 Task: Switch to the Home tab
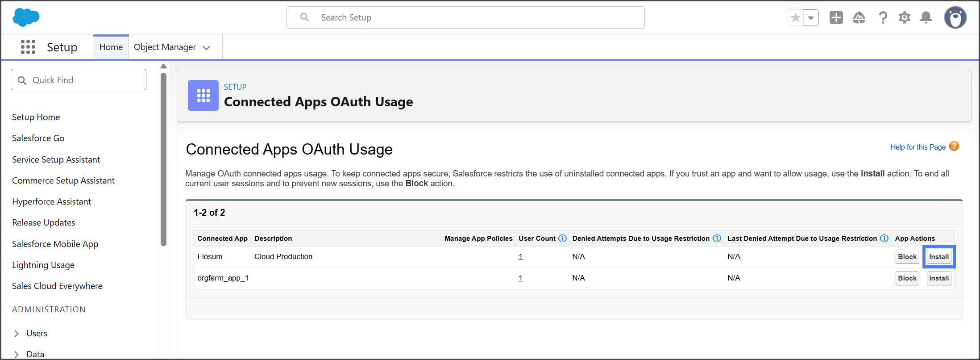pyautogui.click(x=111, y=47)
